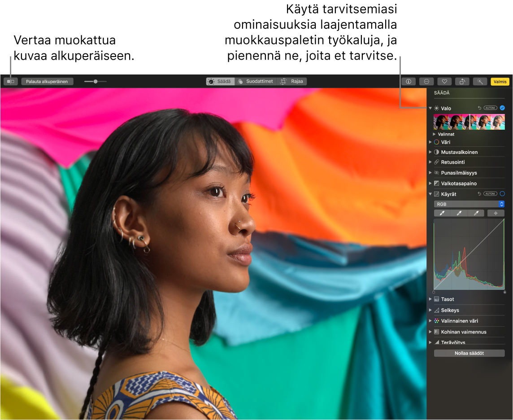The width and height of the screenshot is (513, 420).
Task: Click the Palauta alkuperäinen button
Action: pyautogui.click(x=47, y=82)
